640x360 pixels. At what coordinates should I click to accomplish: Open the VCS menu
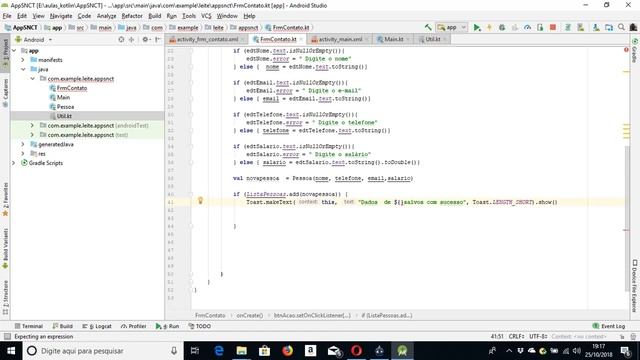206,16
